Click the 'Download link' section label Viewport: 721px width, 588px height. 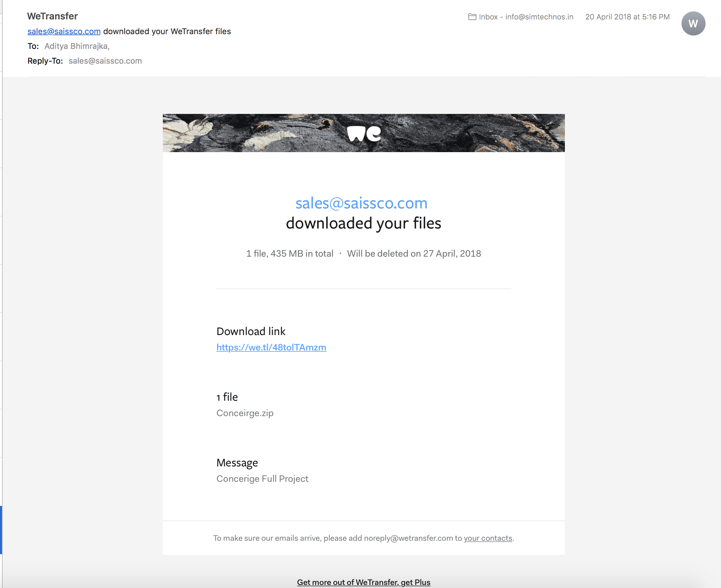[x=251, y=331]
